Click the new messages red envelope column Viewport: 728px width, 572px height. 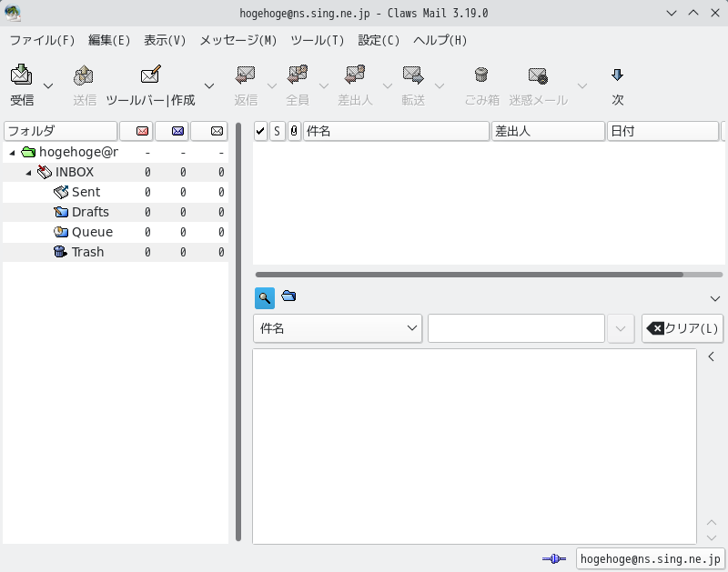click(142, 131)
